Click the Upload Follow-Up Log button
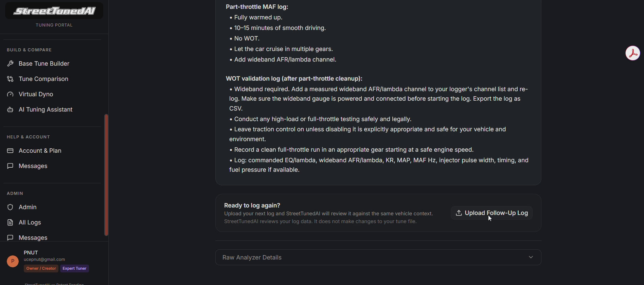Viewport: 644px width, 285px height. pos(491,213)
